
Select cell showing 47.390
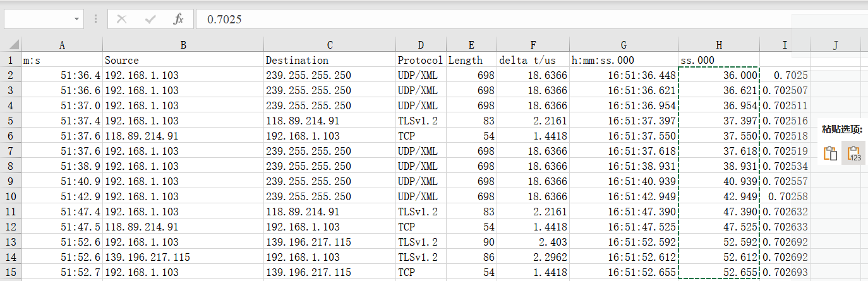(719, 212)
